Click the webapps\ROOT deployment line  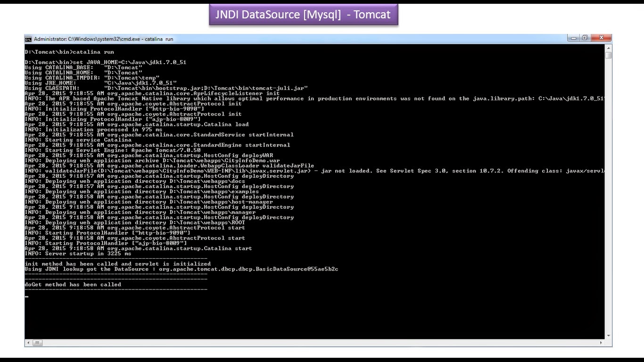coord(135,223)
